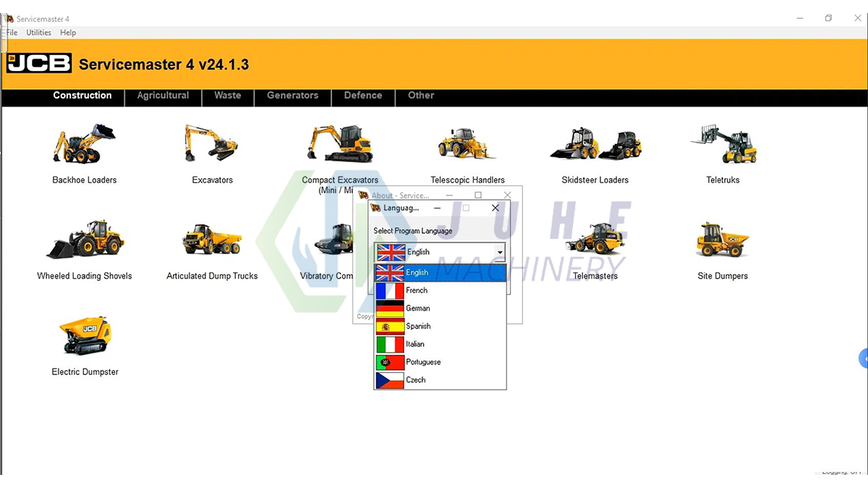Screen dimensions: 868x488
Task: Open the Utilities menu
Action: [39, 33]
